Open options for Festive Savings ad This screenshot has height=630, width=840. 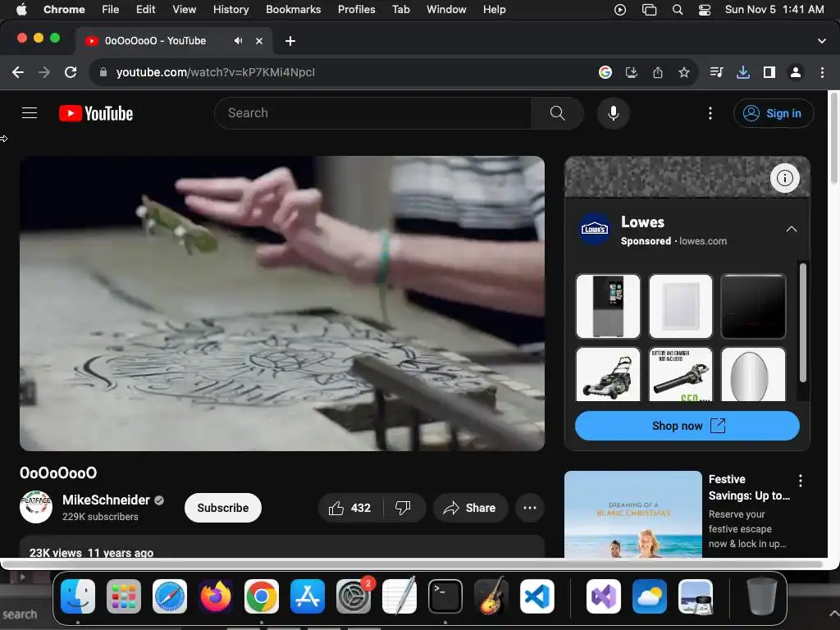pos(801,481)
